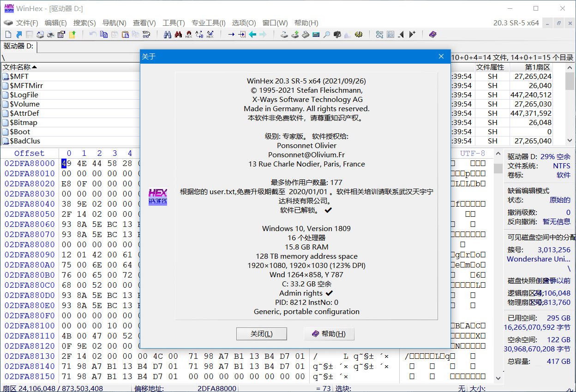Click the Open RAM memory chip icon
The width and height of the screenshot is (576, 392).
[x=306, y=35]
